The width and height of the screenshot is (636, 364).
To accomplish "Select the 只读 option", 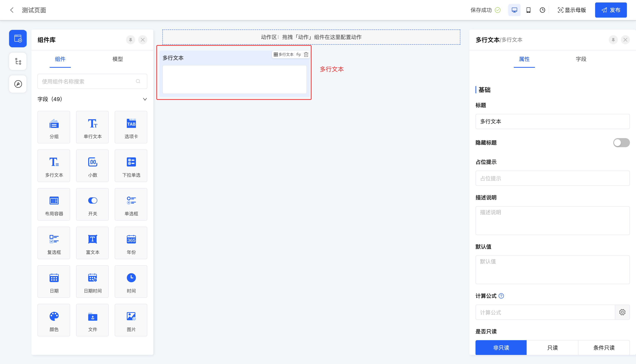I will pyautogui.click(x=552, y=348).
